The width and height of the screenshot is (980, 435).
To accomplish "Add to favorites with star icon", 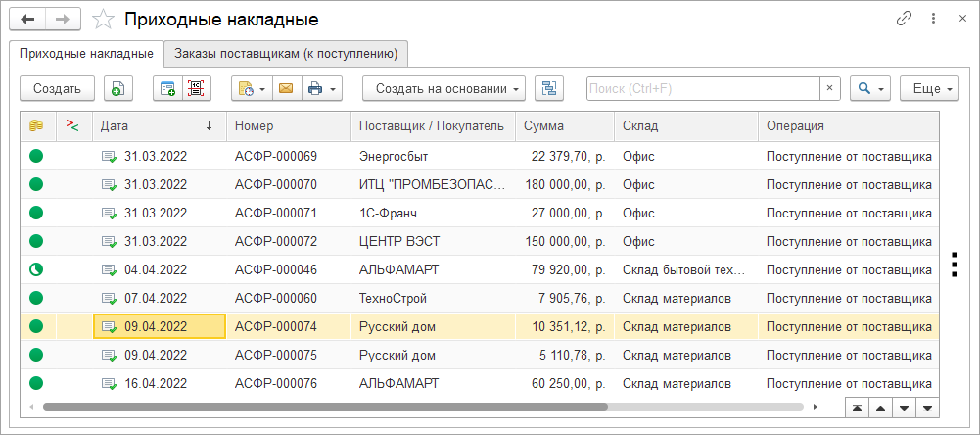I will click(103, 20).
